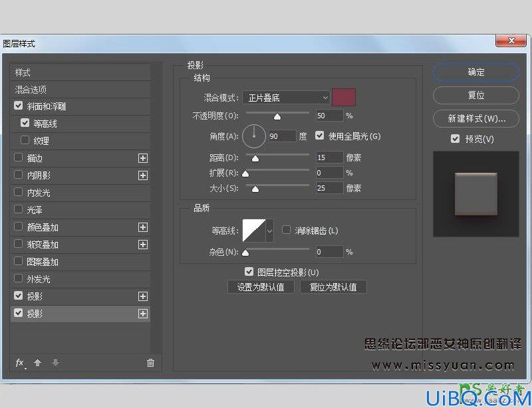Click the 大小 slider handle
The image size is (532, 408).
point(255,189)
